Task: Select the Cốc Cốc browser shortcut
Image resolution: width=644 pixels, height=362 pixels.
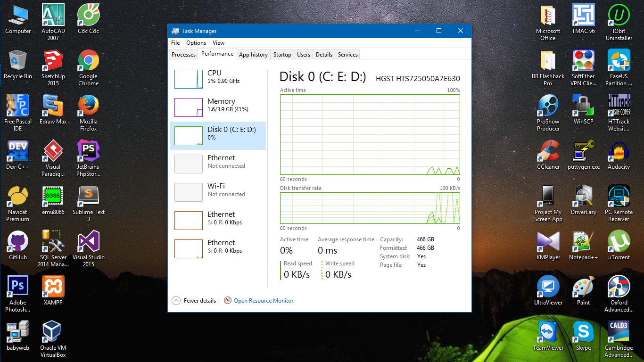Action: click(x=89, y=18)
